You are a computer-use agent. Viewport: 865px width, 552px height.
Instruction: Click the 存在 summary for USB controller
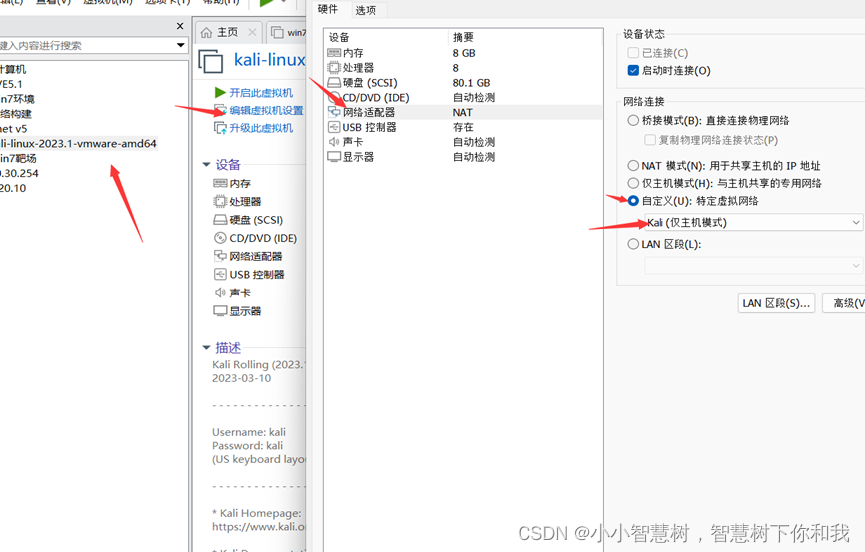(463, 127)
